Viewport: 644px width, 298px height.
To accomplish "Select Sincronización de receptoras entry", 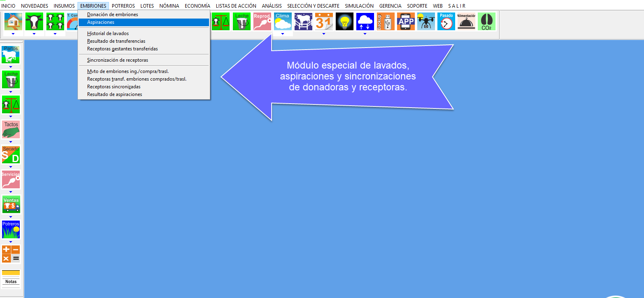I will tap(144, 60).
